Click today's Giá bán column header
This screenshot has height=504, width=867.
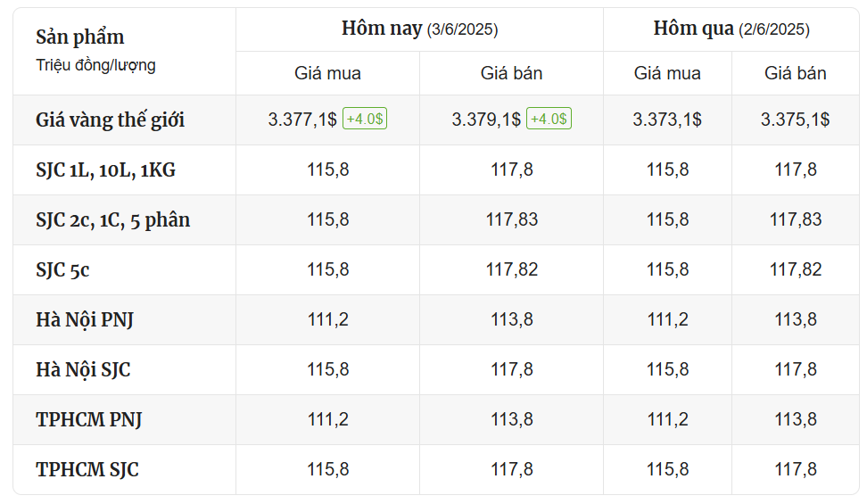[511, 73]
